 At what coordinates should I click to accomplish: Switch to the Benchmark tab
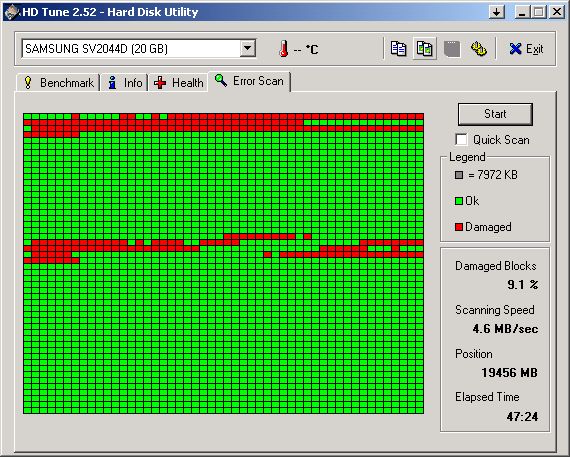pyautogui.click(x=58, y=83)
